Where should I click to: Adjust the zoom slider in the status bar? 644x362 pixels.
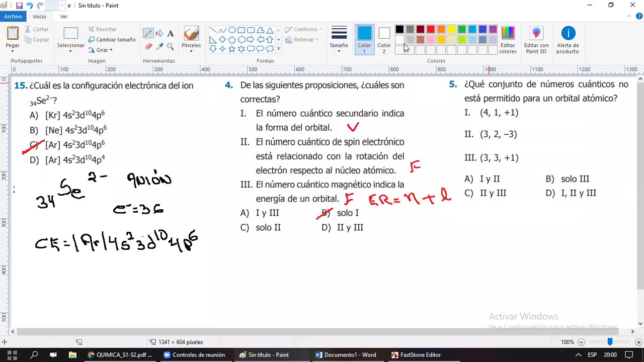[x=610, y=342]
